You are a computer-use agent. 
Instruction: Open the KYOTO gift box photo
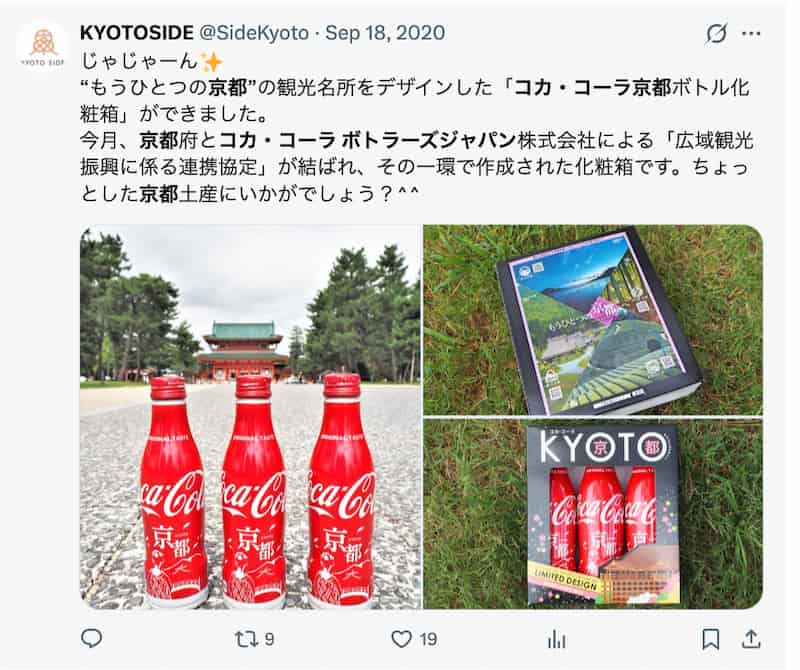click(x=593, y=513)
